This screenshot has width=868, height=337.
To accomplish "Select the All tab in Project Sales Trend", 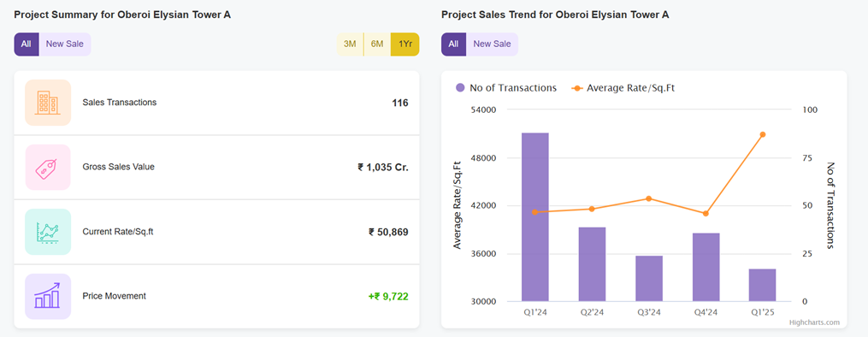I will pos(453,44).
